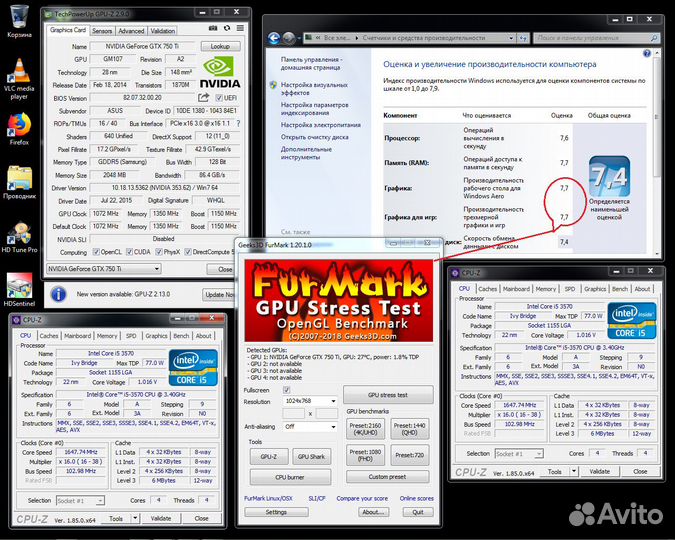This screenshot has height=540, width=675.
Task: Expand Control Panel address bar dropdown
Action: (511, 38)
